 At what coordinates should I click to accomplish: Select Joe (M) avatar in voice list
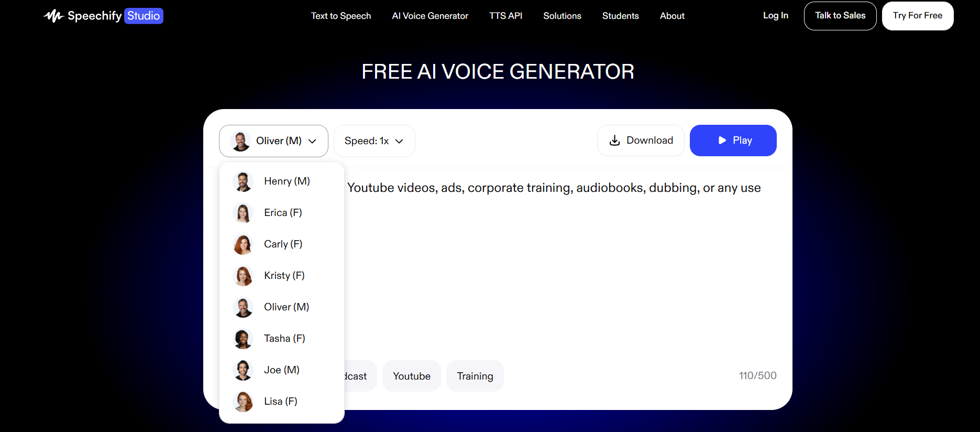pos(243,370)
